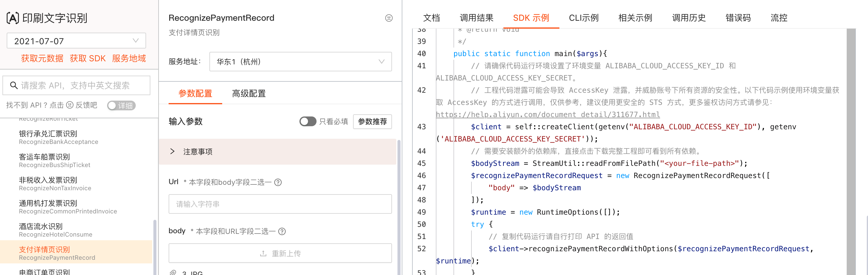Click the "try {" code line
868x275 pixels.
tap(482, 224)
